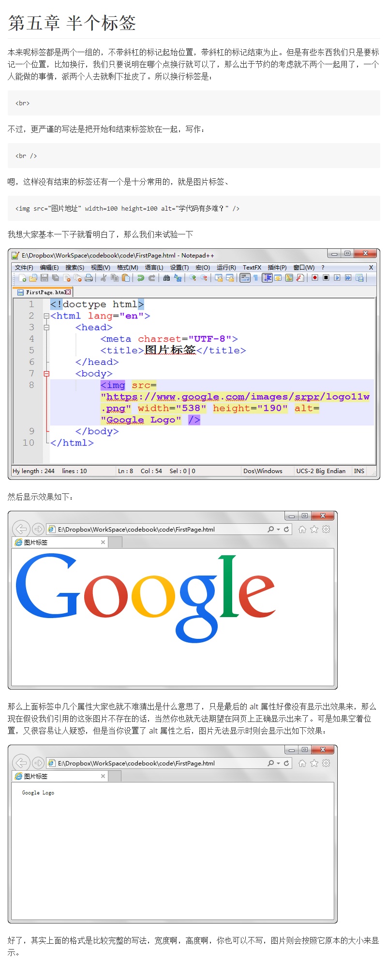Open the 视图(V) menu in Notepad++
Screen dimensions: 387x980
[101, 267]
